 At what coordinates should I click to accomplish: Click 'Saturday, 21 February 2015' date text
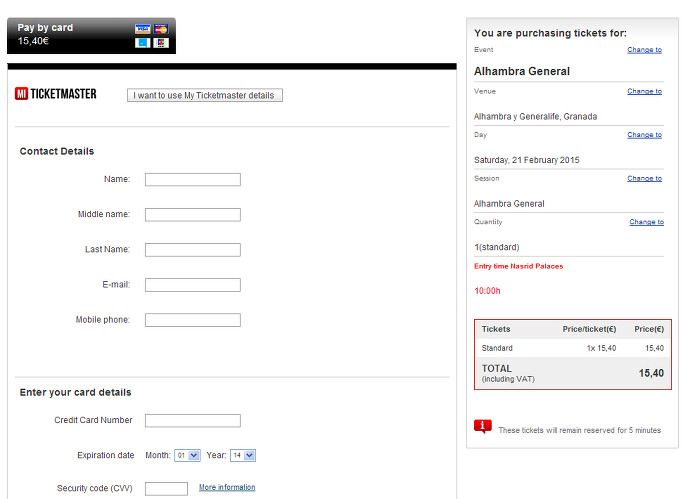(x=527, y=160)
